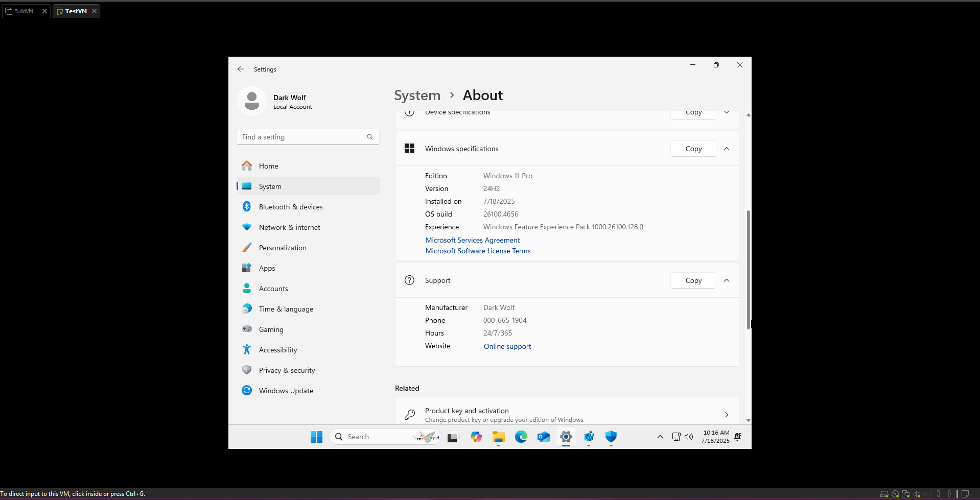Image resolution: width=980 pixels, height=500 pixels.
Task: Click the sound card status icon in VM bar
Action: (917, 494)
